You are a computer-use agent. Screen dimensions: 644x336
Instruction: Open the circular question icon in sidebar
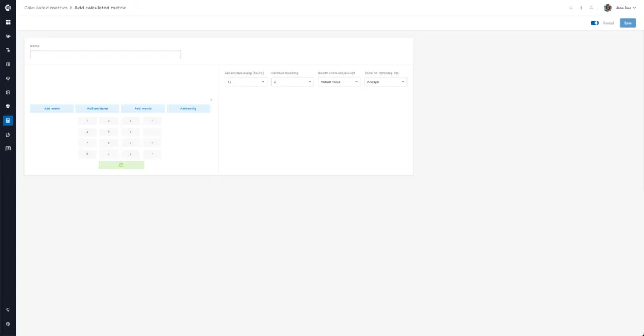coord(8,135)
